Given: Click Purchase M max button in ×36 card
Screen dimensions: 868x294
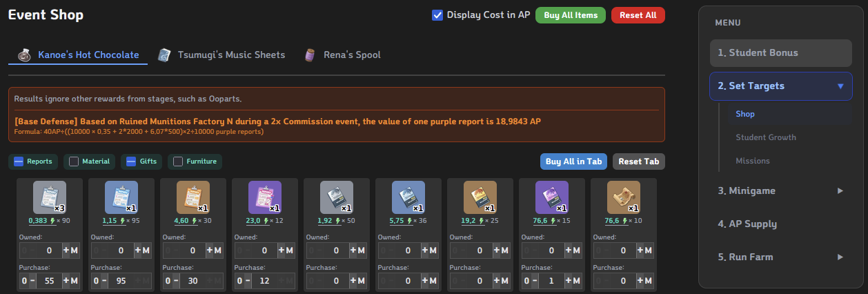Looking at the screenshot, I should click(433, 281).
